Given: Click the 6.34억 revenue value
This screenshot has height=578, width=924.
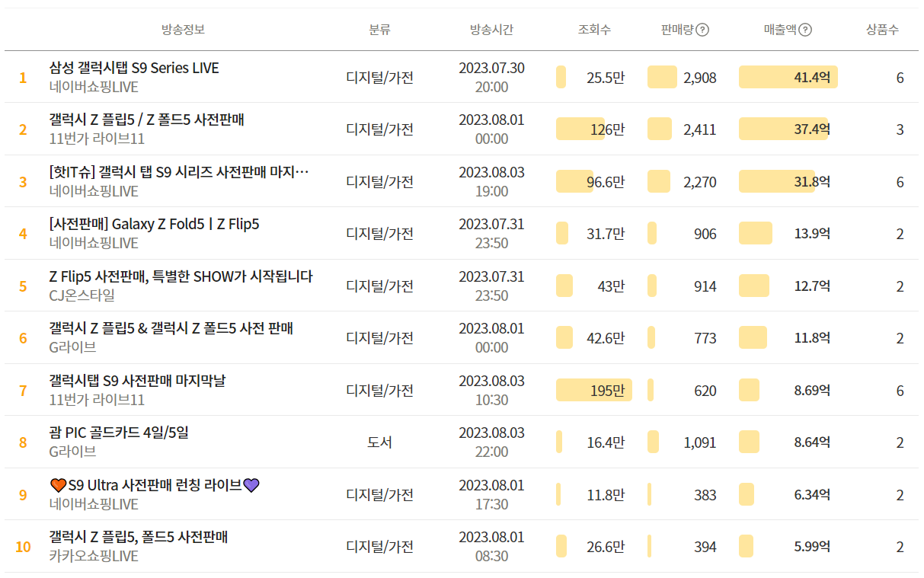Looking at the screenshot, I should [812, 494].
